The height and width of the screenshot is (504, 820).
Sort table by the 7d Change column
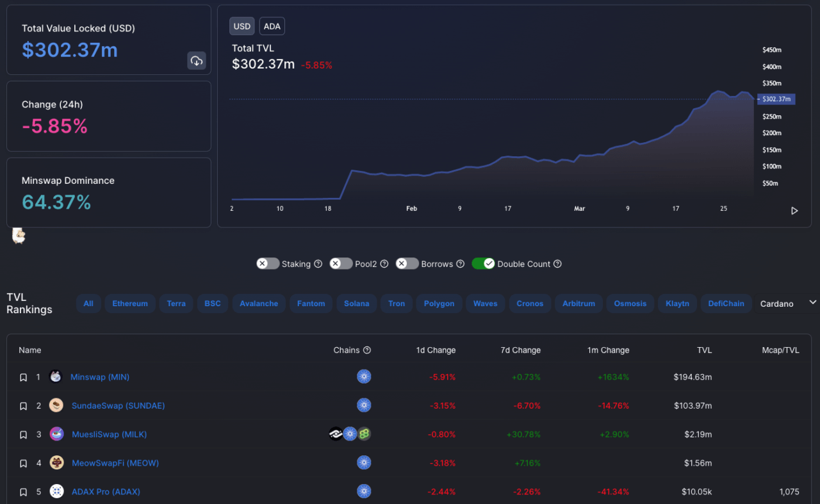[521, 350]
